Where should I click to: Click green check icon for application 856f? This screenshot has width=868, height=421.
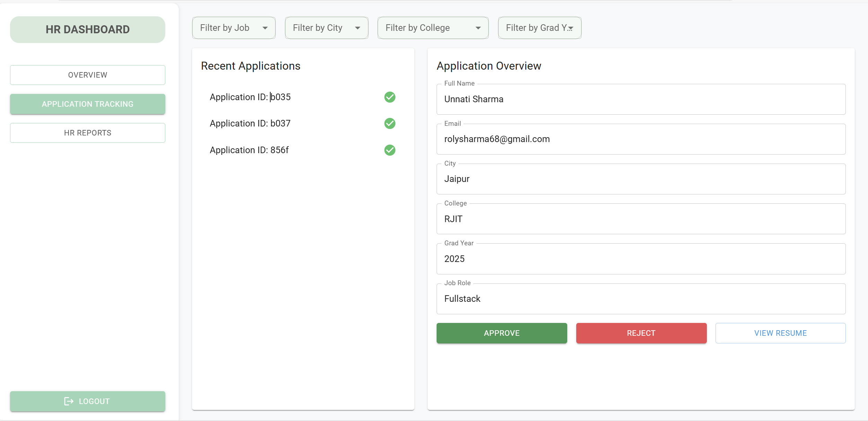click(x=389, y=150)
